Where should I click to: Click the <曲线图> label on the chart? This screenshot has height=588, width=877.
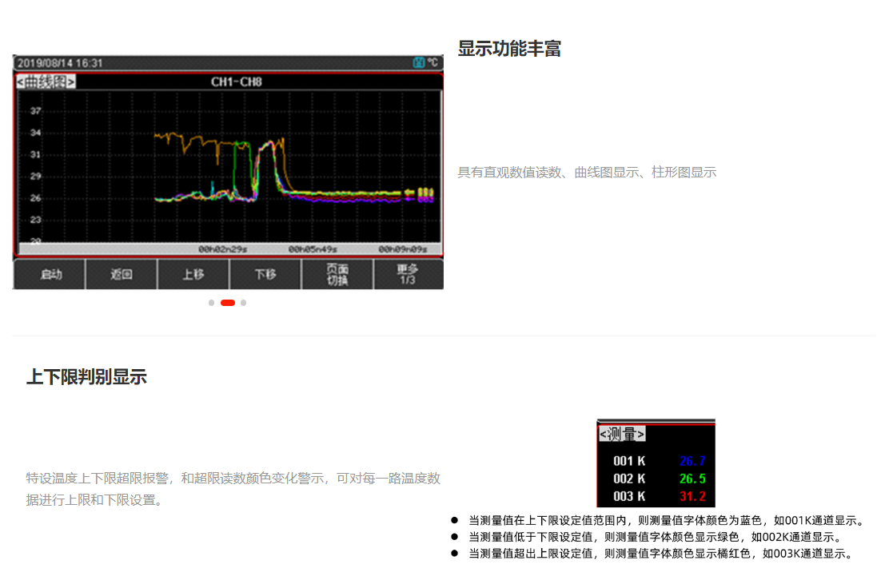(46, 82)
